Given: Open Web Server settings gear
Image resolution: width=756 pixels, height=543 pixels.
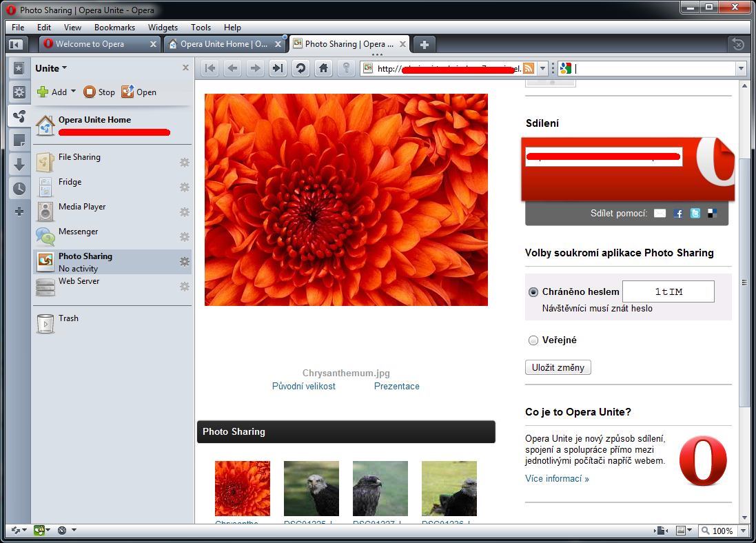Looking at the screenshot, I should click(x=185, y=287).
